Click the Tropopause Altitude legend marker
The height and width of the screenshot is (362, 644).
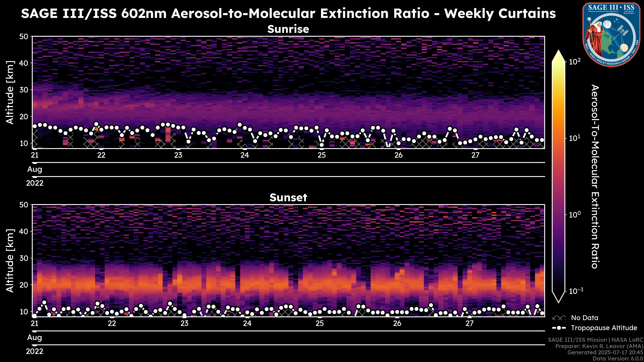tap(559, 328)
